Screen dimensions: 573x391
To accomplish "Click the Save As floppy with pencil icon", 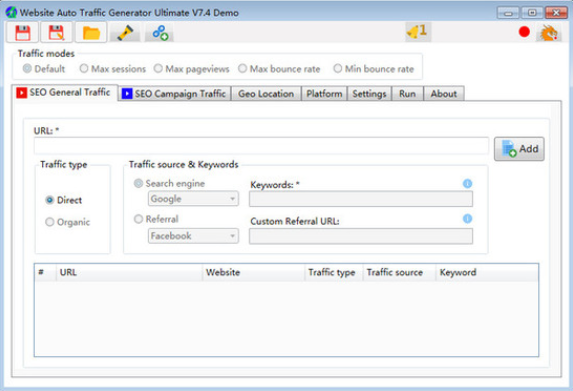I will 56,33.
